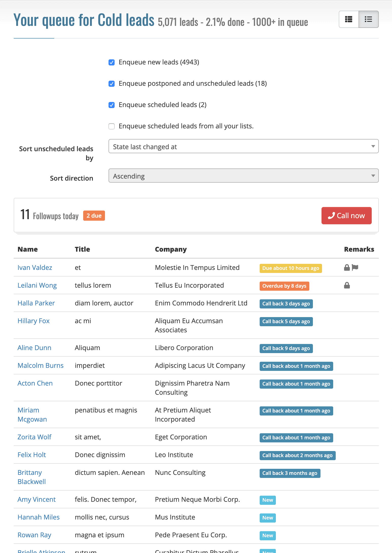Click the lock icon on Leilani Wong row
This screenshot has height=553, width=392.
click(x=347, y=285)
